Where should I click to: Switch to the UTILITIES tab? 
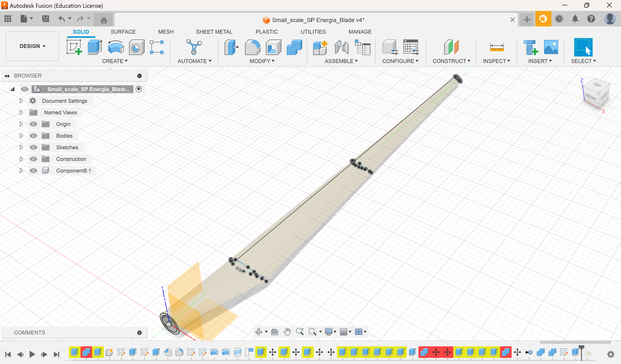313,32
